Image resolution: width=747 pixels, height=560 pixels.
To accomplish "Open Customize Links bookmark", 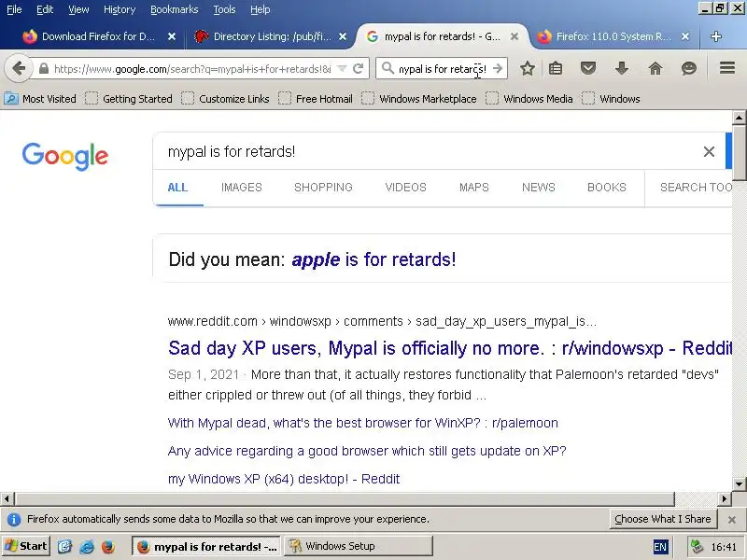I will [225, 99].
